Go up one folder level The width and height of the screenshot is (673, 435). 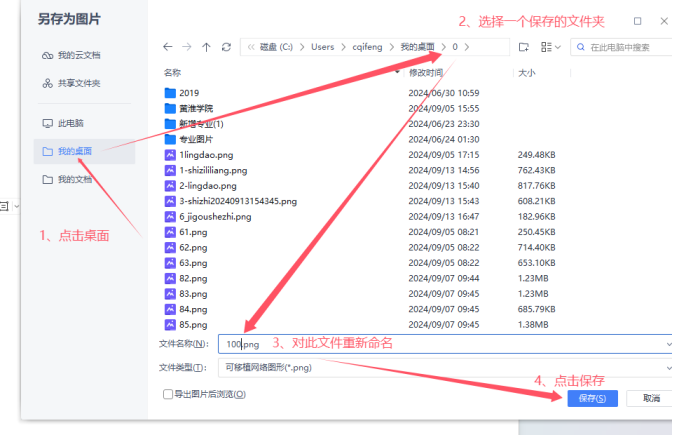pos(206,47)
